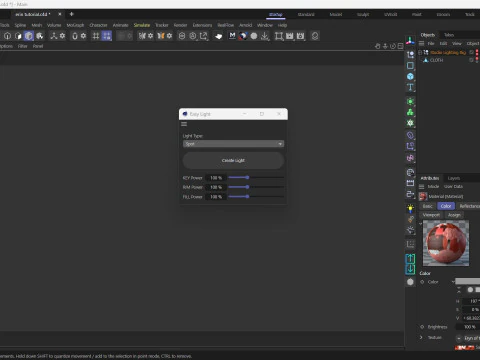The width and height of the screenshot is (480, 360).
Task: Add a new document tab with plus
Action: point(72,14)
